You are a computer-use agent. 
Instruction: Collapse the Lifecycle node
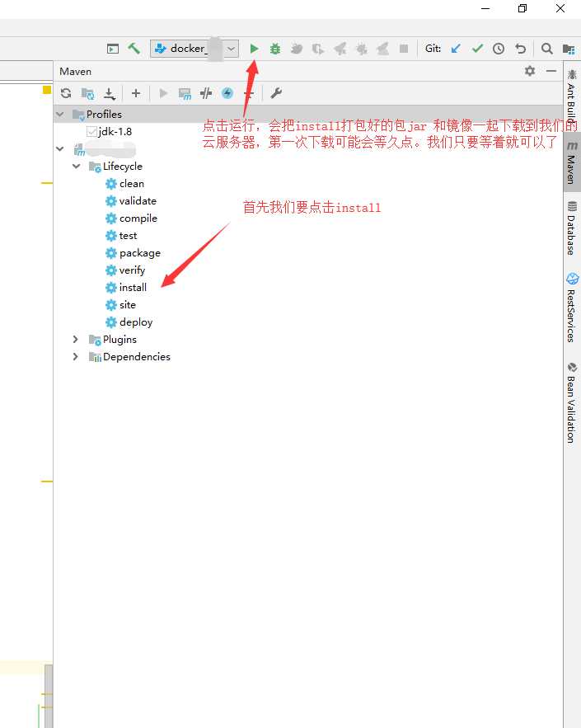(77, 167)
